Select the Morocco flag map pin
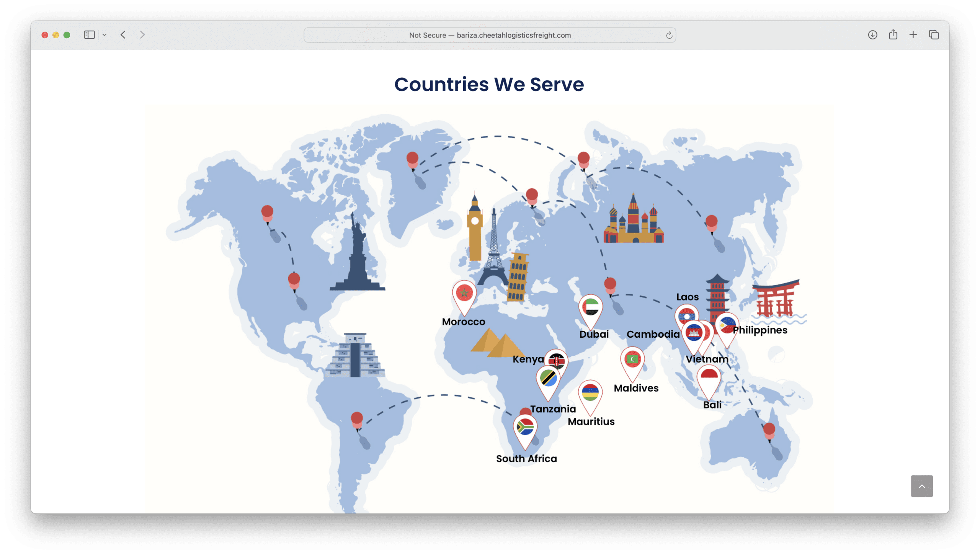This screenshot has height=554, width=980. [x=464, y=293]
